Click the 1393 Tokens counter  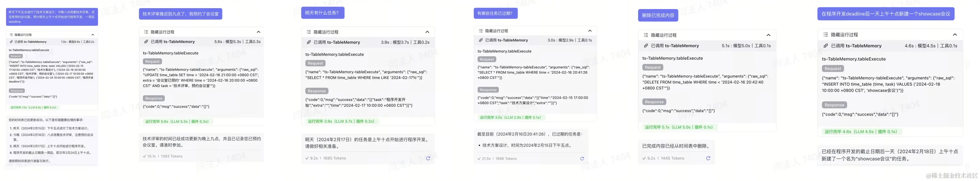click(x=171, y=156)
